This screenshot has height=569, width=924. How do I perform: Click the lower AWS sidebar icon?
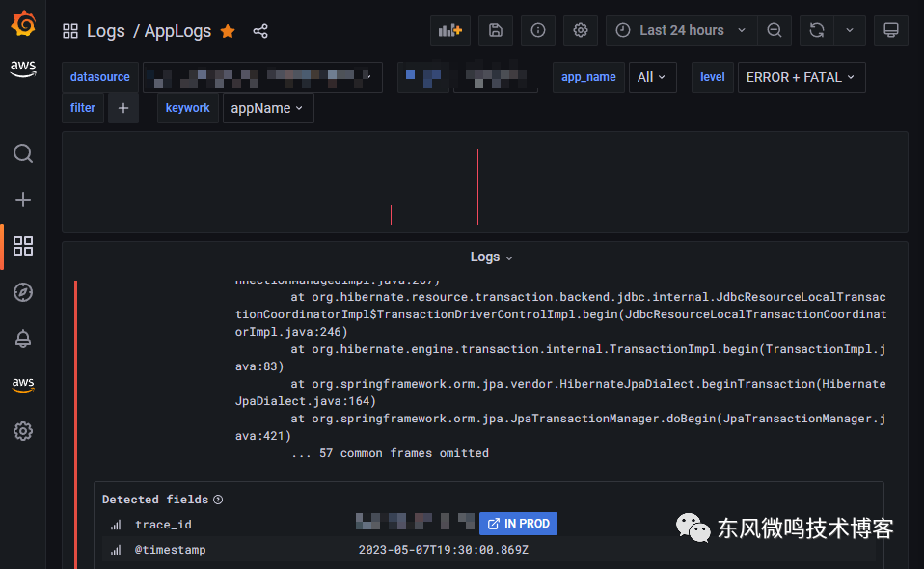point(23,384)
